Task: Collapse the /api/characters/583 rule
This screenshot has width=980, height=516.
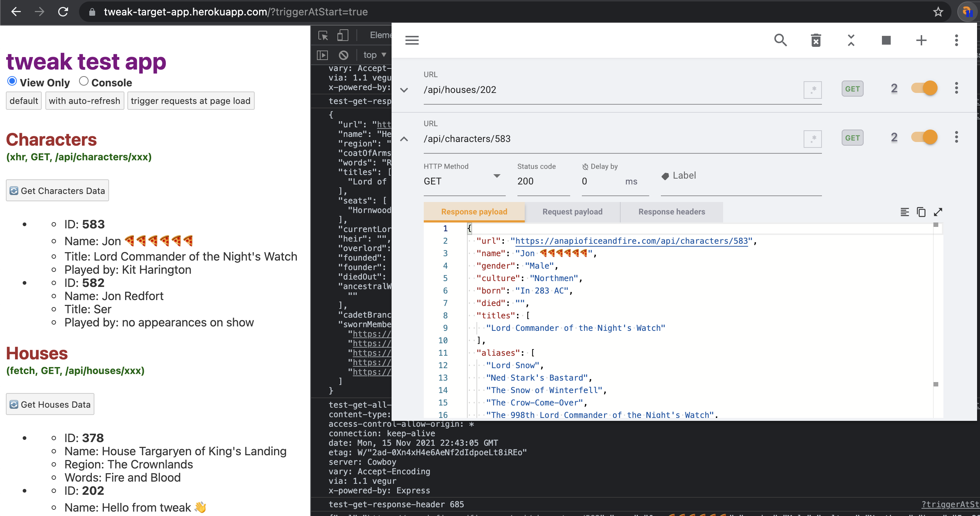Action: [x=404, y=139]
